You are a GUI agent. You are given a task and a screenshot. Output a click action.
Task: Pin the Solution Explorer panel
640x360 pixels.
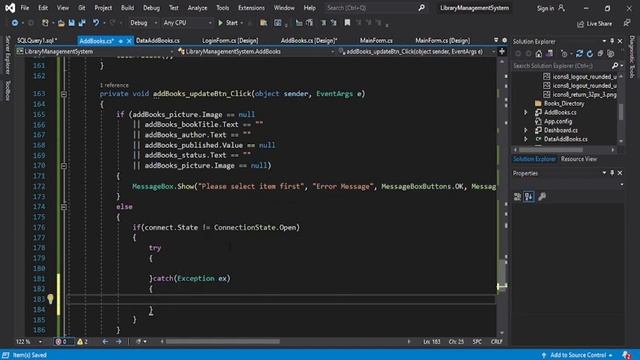click(612, 41)
